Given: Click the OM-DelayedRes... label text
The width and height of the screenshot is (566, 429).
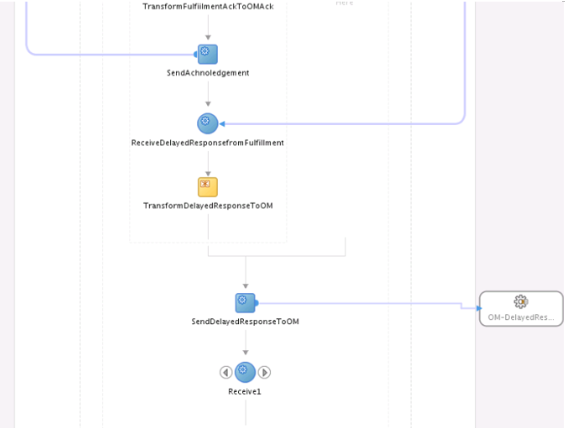Looking at the screenshot, I should click(521, 317).
